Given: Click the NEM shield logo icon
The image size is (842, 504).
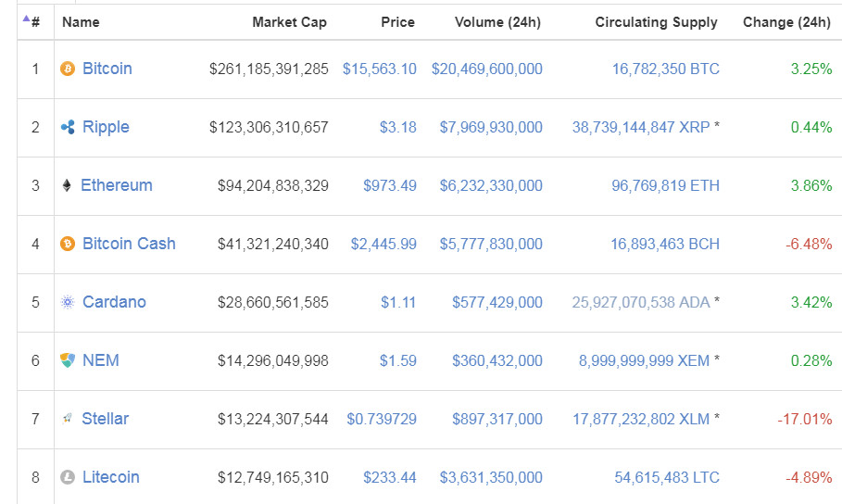Looking at the screenshot, I should click(x=68, y=360).
